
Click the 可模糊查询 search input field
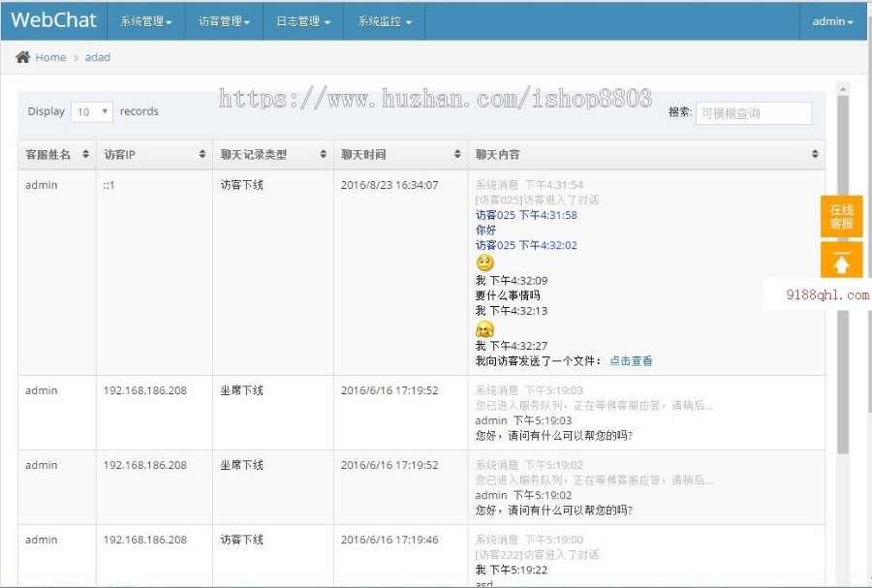[x=754, y=112]
